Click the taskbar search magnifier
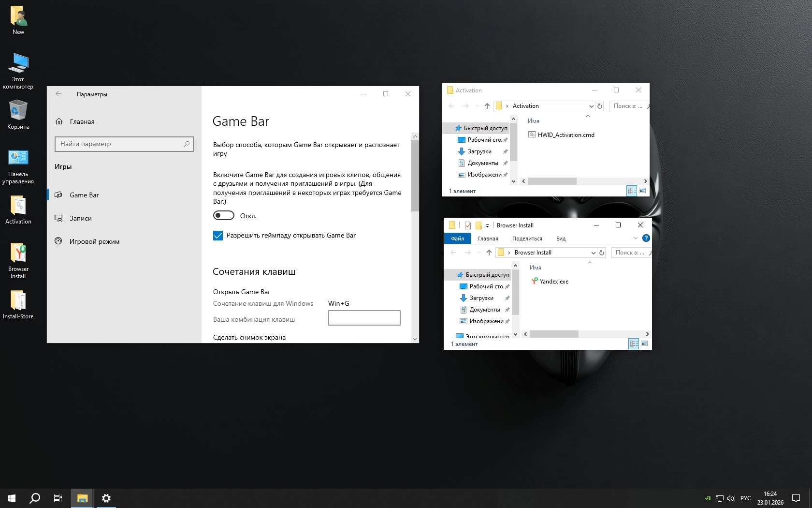812x508 pixels. 35,498
